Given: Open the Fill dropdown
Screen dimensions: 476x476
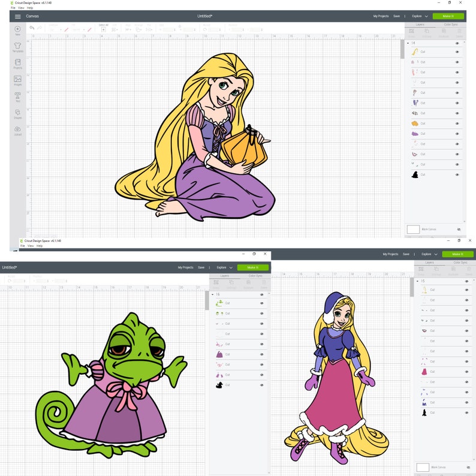Looking at the screenshot, I should point(78,30).
